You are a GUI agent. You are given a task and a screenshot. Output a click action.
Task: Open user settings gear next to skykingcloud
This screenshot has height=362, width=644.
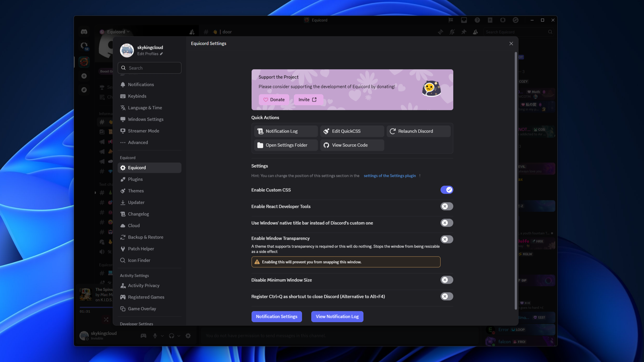(x=188, y=336)
